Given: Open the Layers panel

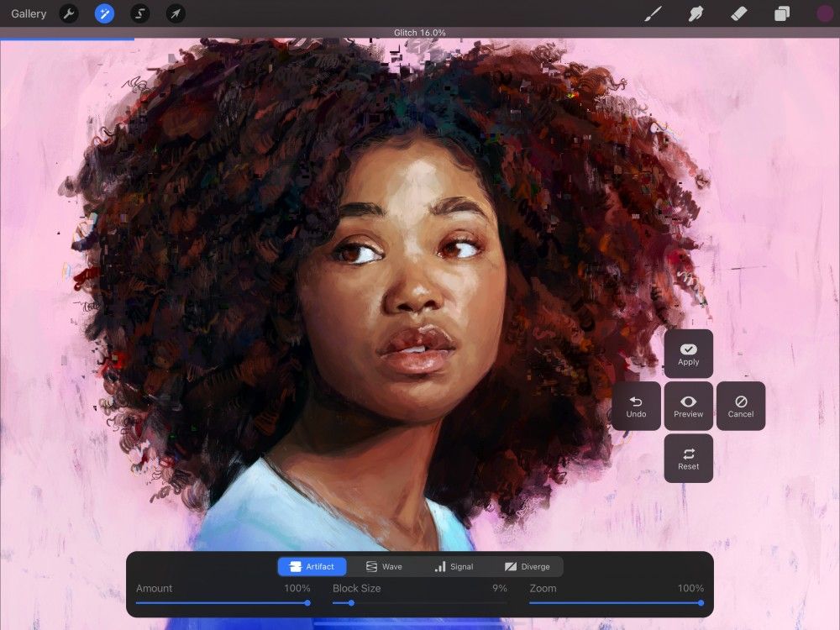Looking at the screenshot, I should (x=781, y=13).
